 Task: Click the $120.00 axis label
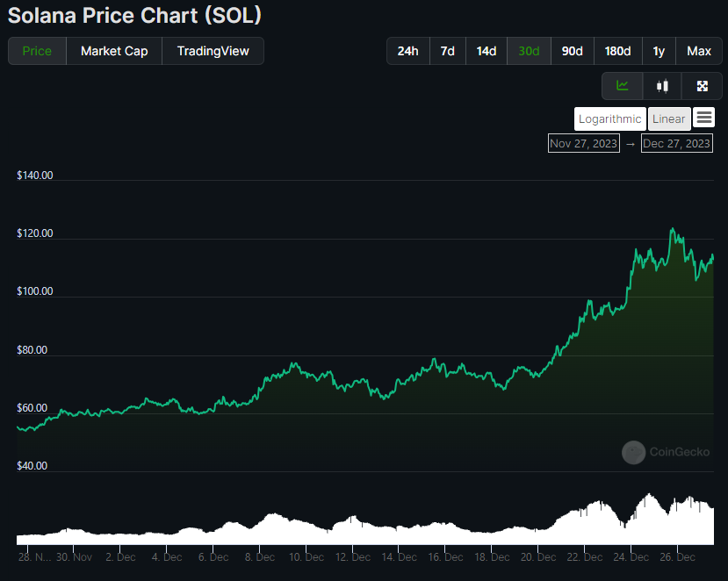35,233
